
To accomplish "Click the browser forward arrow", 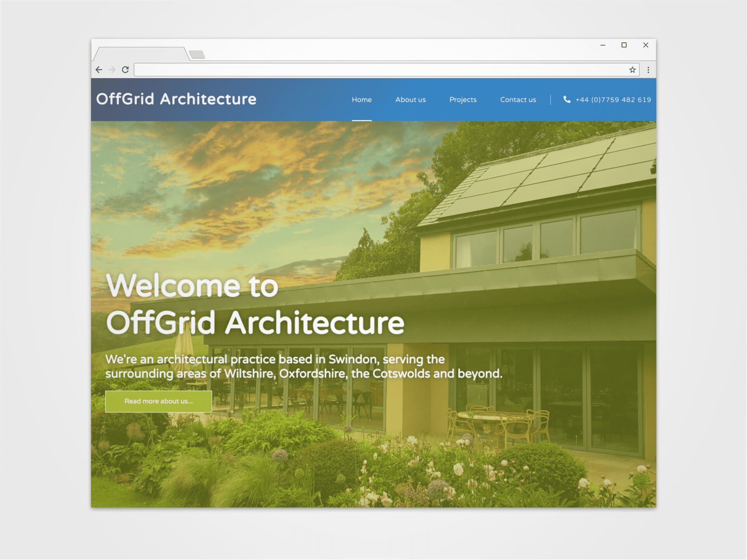I will click(112, 70).
